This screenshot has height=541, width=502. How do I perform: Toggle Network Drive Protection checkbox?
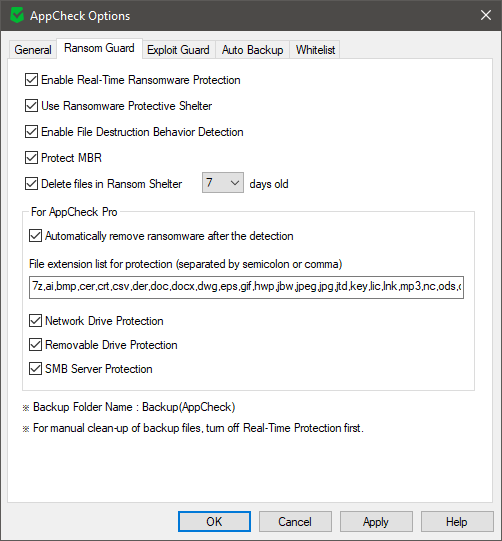[x=36, y=321]
